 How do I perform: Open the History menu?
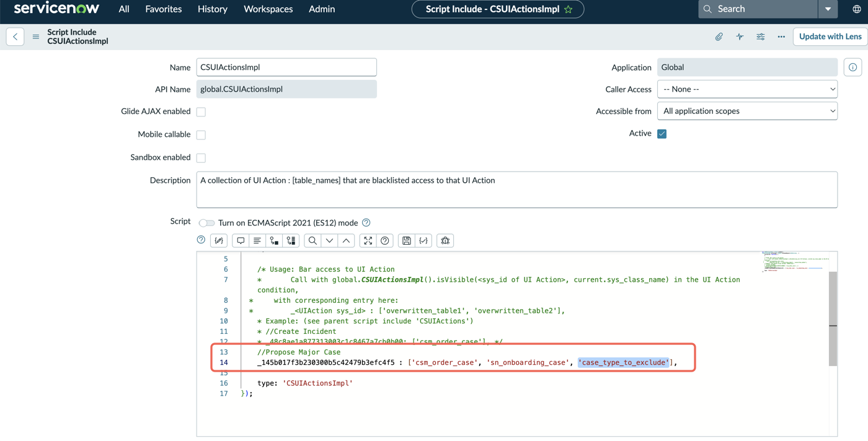point(213,9)
